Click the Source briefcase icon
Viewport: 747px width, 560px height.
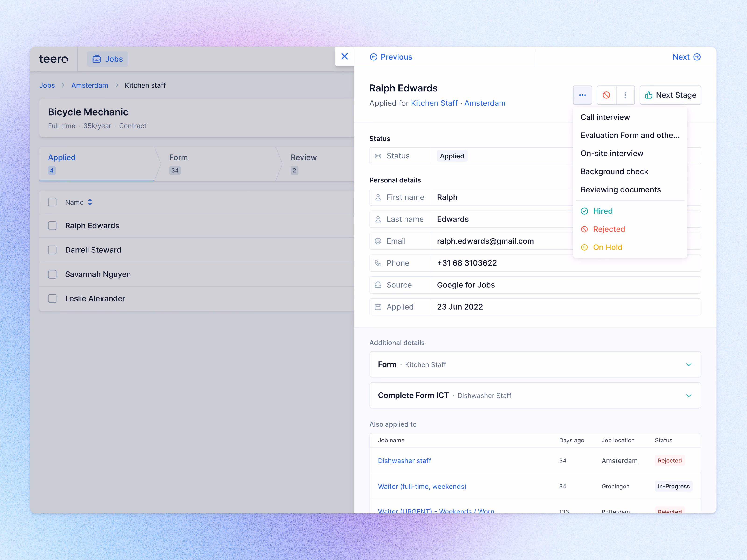pyautogui.click(x=378, y=285)
